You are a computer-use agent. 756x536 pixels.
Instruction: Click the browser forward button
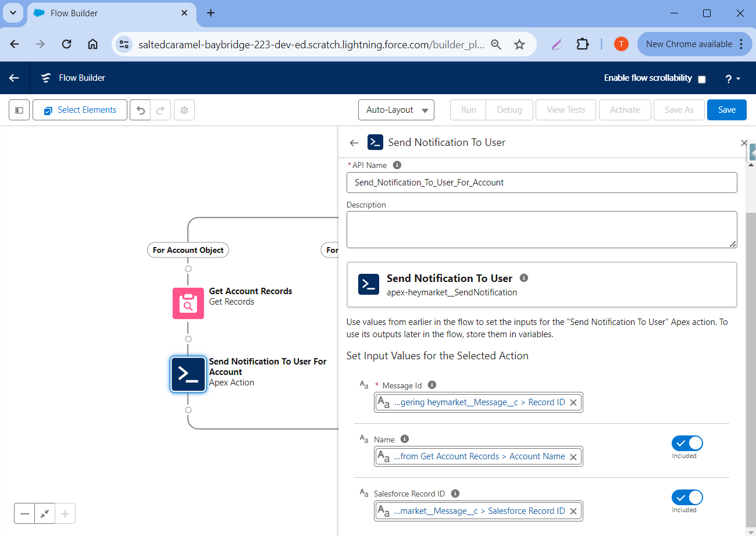coord(40,44)
